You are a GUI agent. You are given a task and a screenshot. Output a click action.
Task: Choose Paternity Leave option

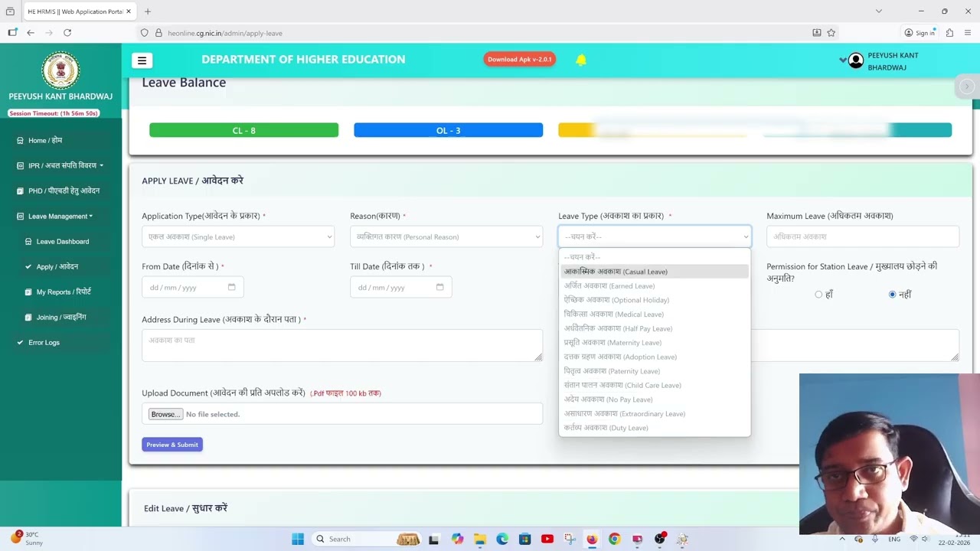coord(655,371)
